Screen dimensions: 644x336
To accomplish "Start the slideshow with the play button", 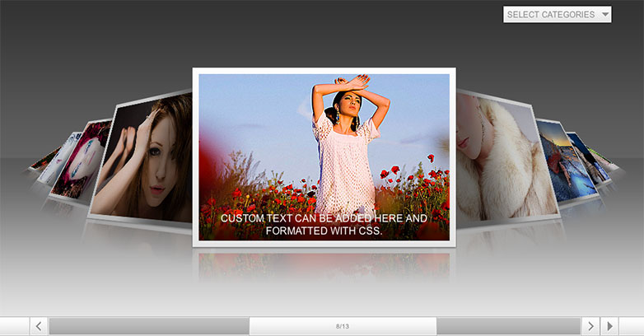I will [x=609, y=326].
